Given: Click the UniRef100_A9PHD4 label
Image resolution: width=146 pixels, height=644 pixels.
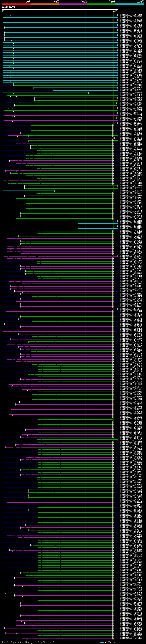Looking at the screenshot, I should (131, 312).
